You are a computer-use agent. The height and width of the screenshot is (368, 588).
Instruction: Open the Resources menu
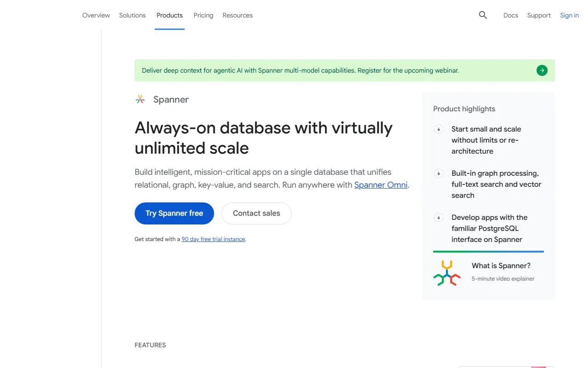point(237,15)
